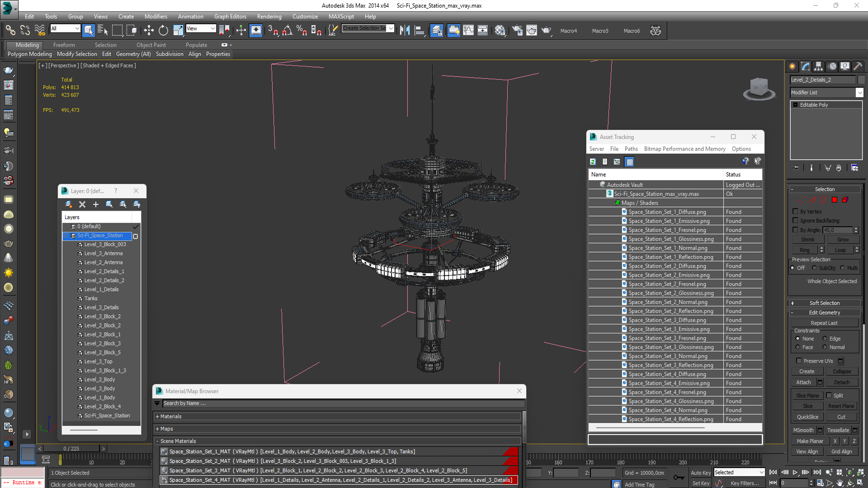Screen dimensions: 868x488
Task: Open Render Setup from toolbar
Action: pos(517,30)
